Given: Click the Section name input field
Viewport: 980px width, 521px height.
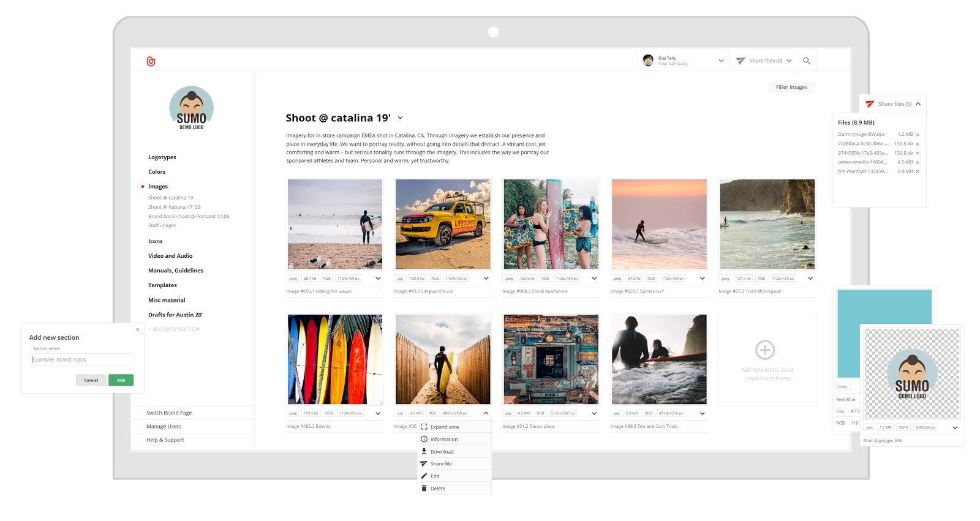Looking at the screenshot, I should point(82,359).
